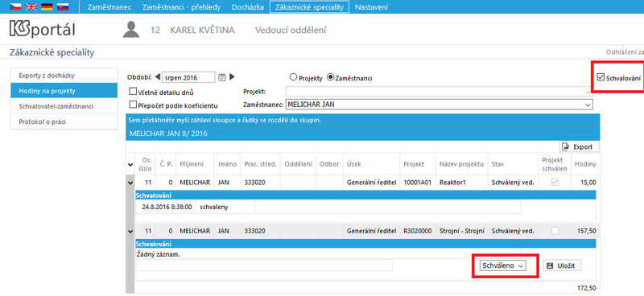Select the Zaměstnanci radio button

[x=330, y=77]
